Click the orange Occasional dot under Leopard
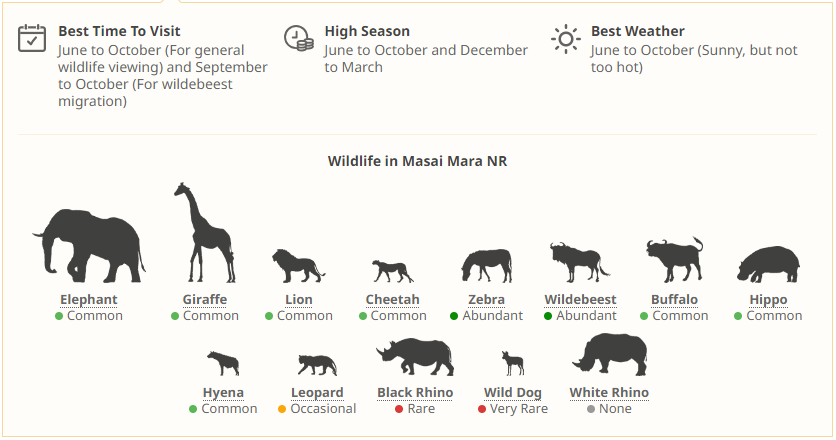 pos(282,409)
